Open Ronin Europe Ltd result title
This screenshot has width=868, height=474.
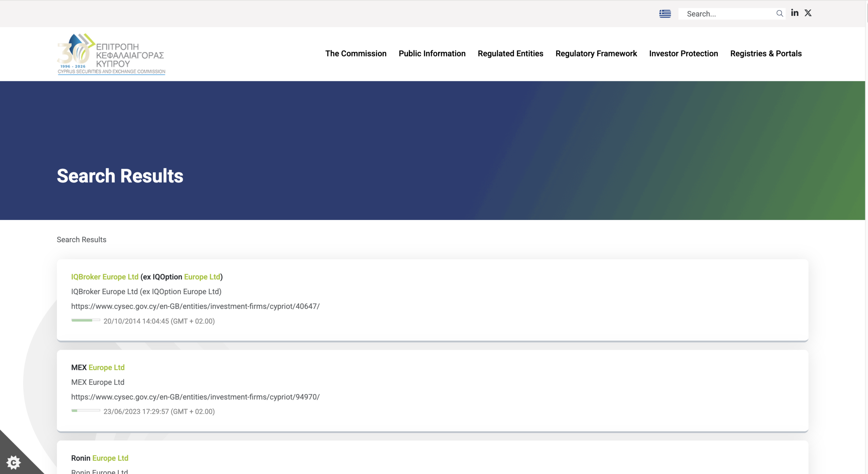tap(100, 458)
